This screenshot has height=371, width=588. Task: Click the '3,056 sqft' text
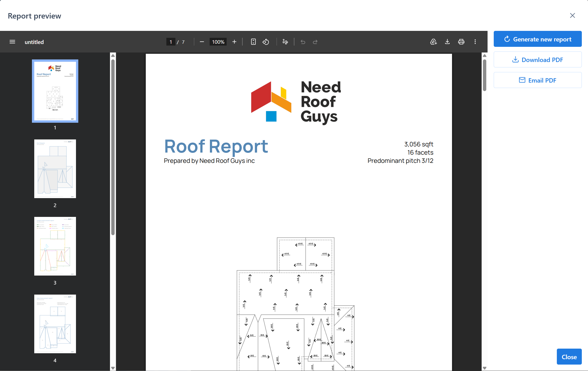click(419, 144)
